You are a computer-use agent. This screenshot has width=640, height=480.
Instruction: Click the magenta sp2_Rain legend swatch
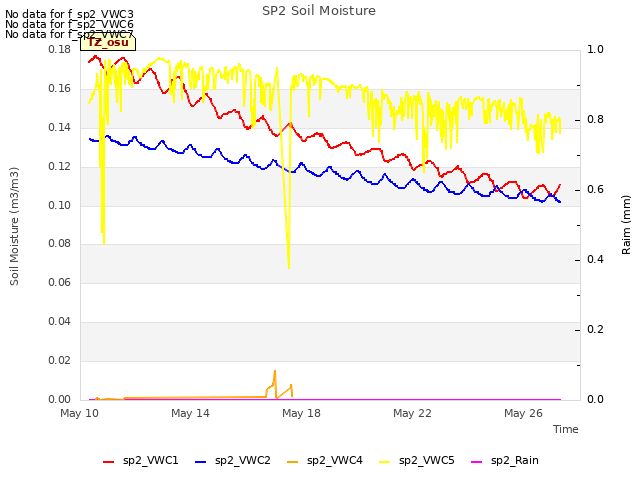[477, 462]
